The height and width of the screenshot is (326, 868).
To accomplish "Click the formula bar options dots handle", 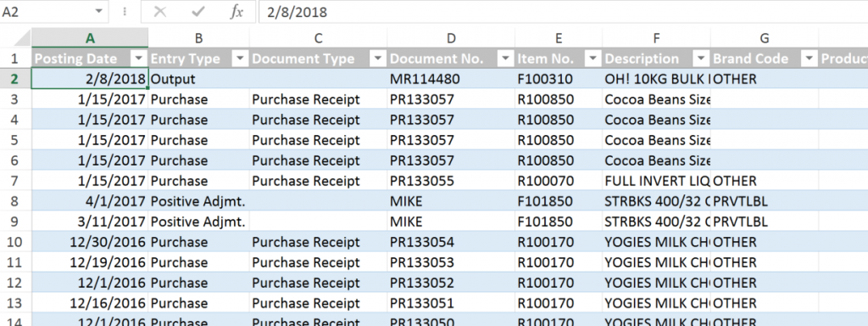I will coord(125,12).
